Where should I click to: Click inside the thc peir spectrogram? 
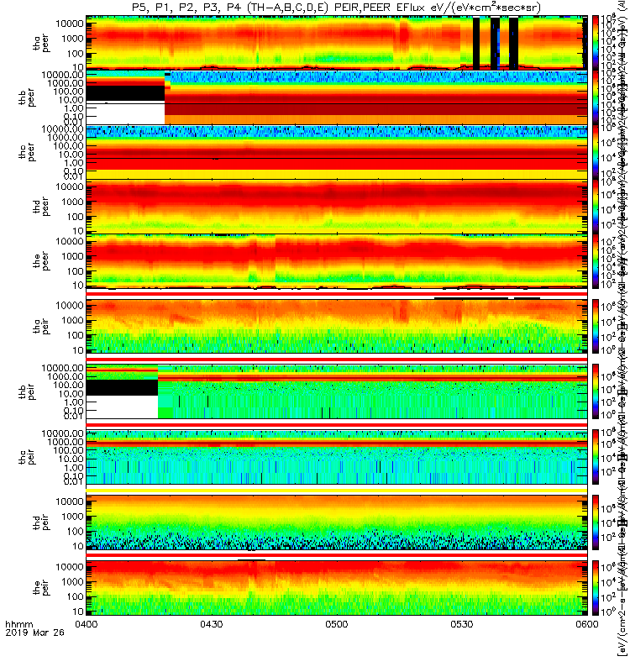point(337,457)
